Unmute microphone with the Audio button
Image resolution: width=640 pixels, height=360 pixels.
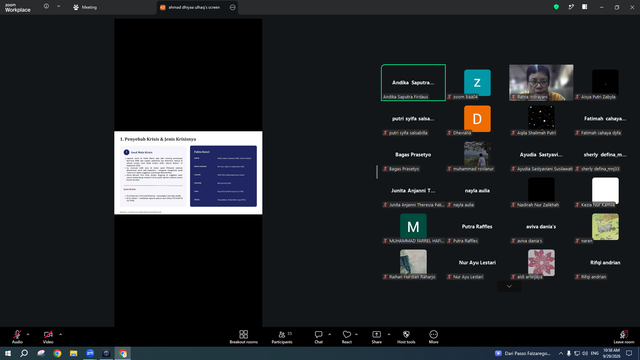pyautogui.click(x=17, y=337)
